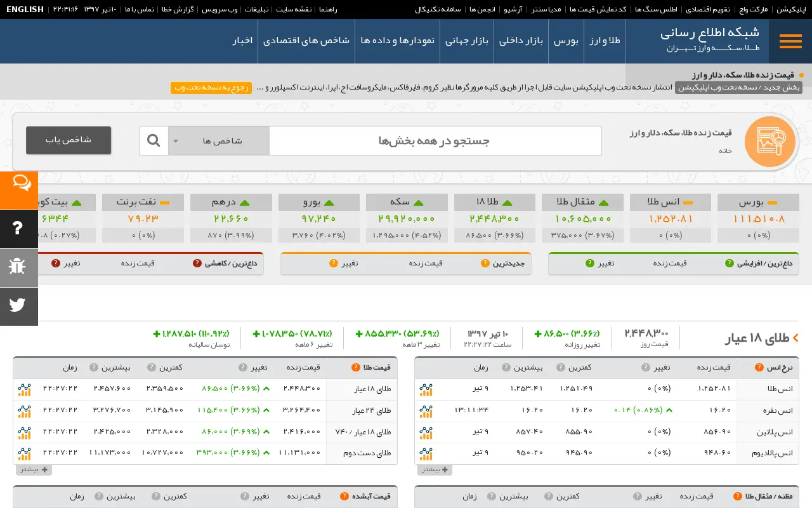Image resolution: width=812 pixels, height=508 pixels.
Task: Click help icon beside جدیدترین tab
Action: [x=485, y=264]
